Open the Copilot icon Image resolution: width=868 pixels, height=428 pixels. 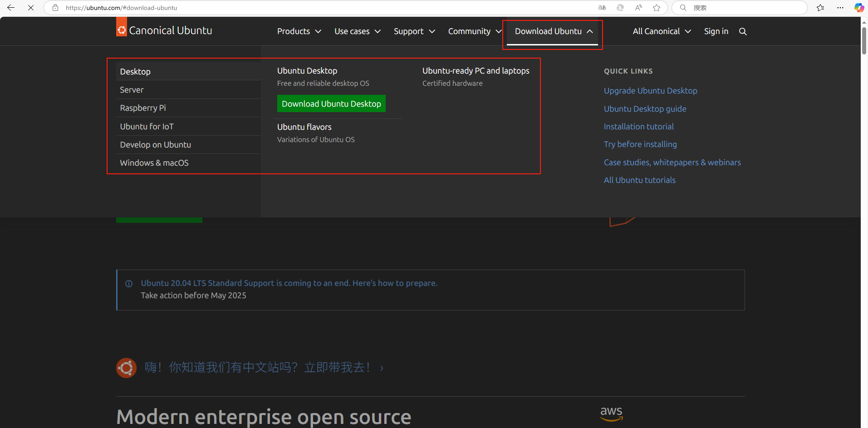pos(859,8)
